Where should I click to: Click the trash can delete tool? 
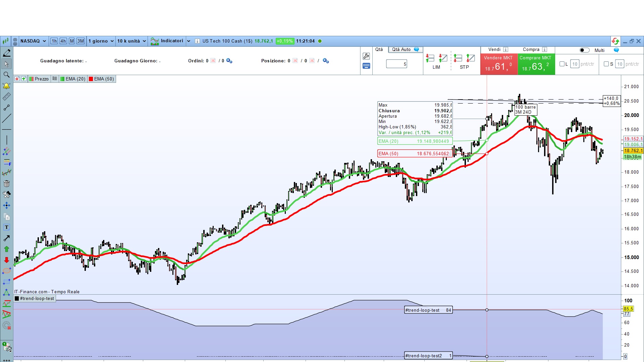[6, 184]
